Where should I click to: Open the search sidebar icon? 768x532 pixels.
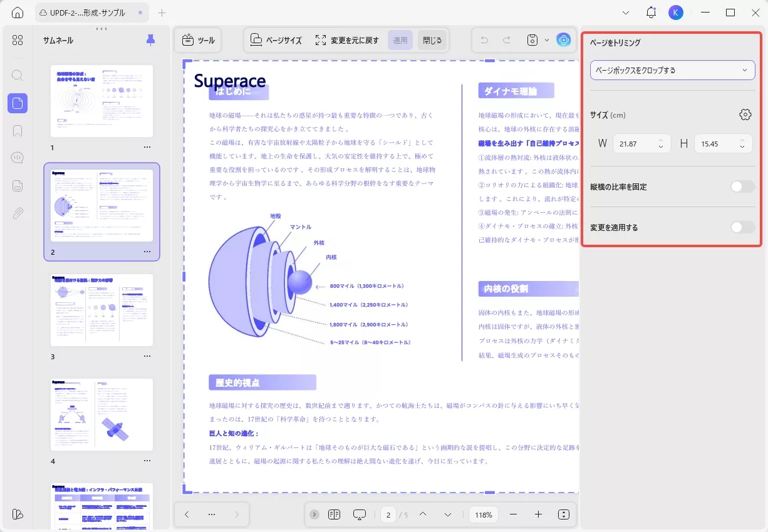(18, 75)
